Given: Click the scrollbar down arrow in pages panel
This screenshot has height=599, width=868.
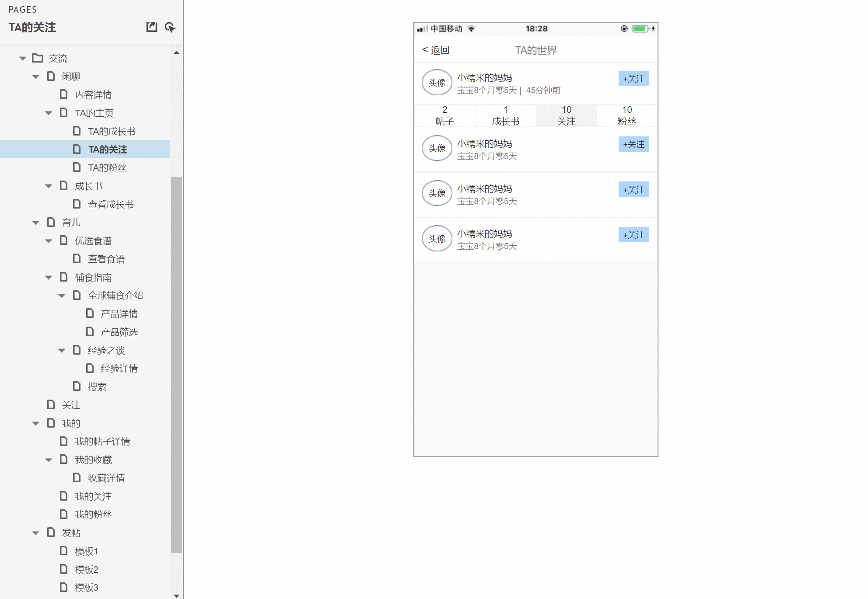Looking at the screenshot, I should (176, 595).
